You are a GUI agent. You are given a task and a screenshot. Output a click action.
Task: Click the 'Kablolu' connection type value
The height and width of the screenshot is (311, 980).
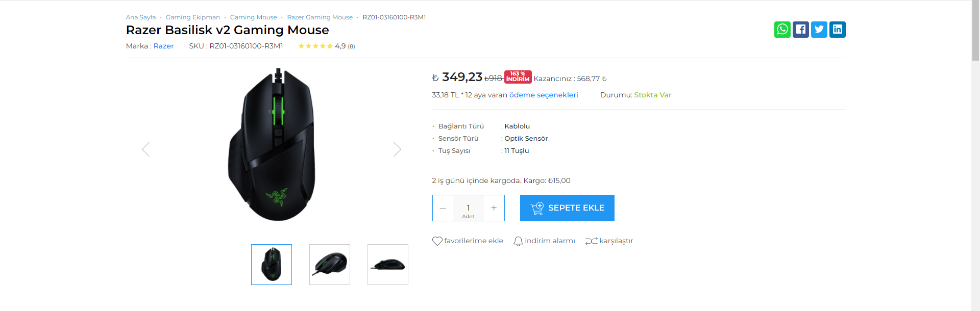coord(517,126)
